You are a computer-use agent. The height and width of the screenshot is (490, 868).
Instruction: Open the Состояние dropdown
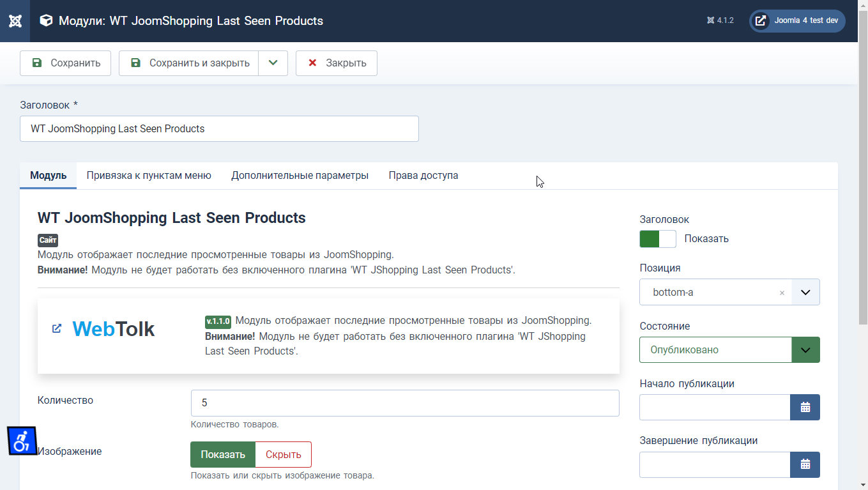(x=805, y=350)
